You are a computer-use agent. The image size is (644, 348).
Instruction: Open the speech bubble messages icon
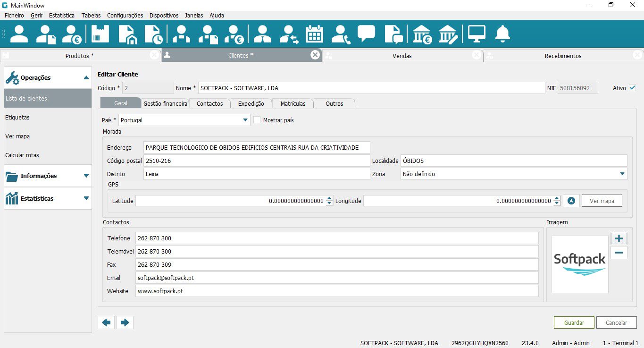(367, 34)
